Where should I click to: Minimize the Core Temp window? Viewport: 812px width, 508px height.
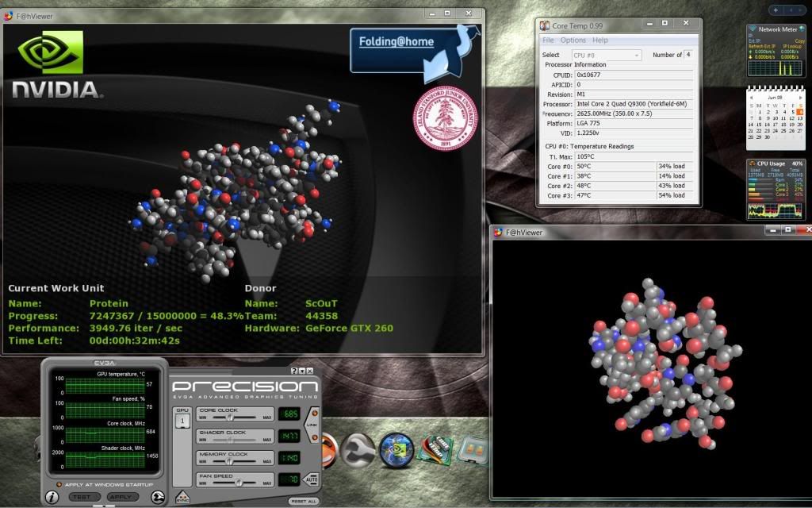(x=649, y=23)
